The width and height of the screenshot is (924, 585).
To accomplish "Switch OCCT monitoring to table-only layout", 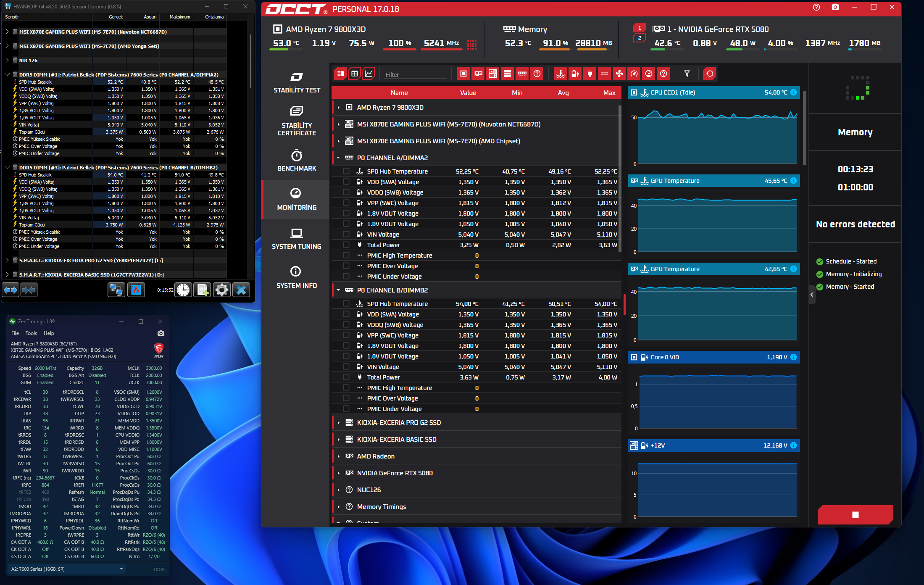I will 355,74.
